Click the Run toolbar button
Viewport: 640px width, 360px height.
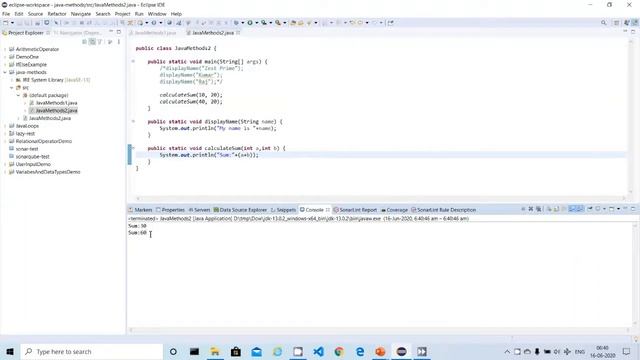(x=250, y=23)
